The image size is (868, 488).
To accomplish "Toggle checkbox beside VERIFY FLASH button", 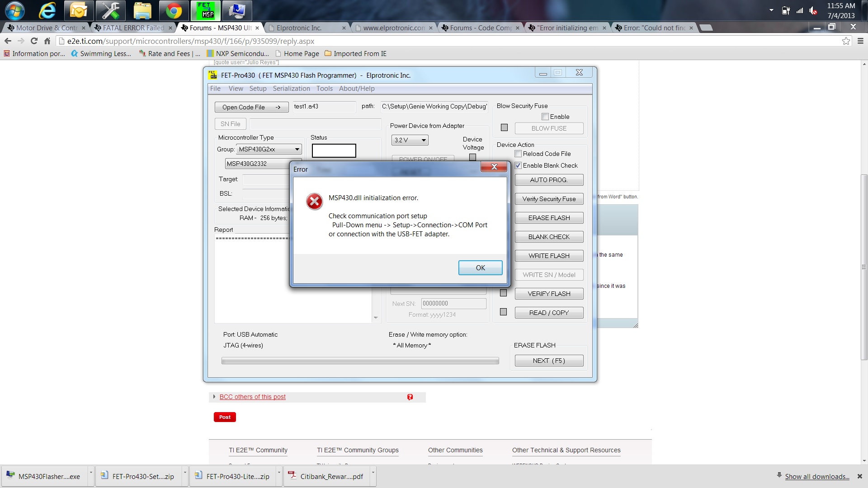I will click(x=503, y=293).
